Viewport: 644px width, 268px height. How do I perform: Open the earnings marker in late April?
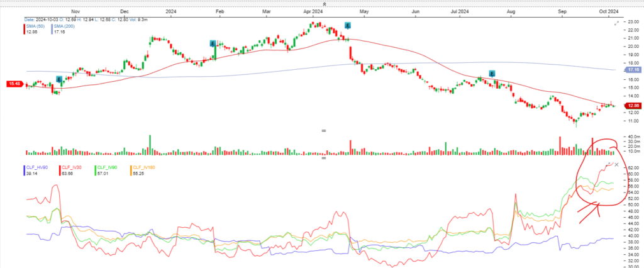(x=348, y=26)
